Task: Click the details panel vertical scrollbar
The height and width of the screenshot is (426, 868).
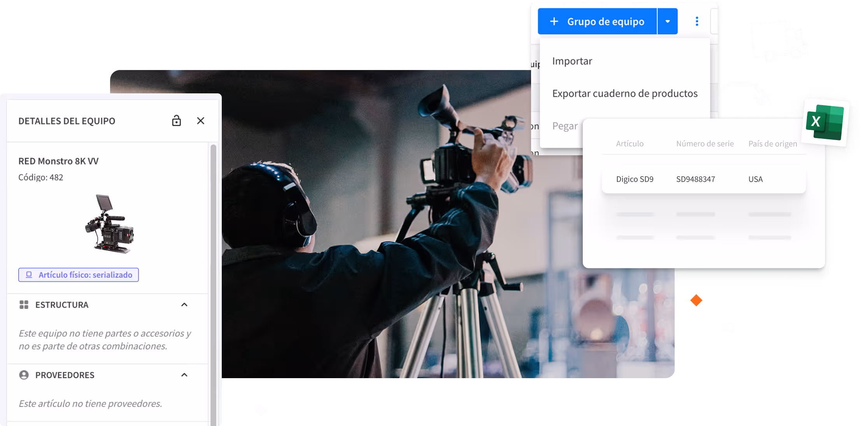Action: click(x=213, y=272)
